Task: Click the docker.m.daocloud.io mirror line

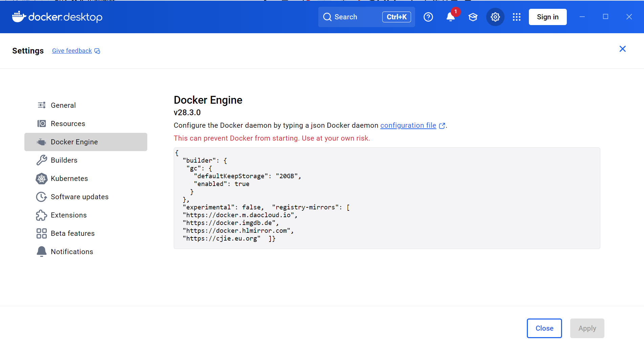Action: pos(240,215)
